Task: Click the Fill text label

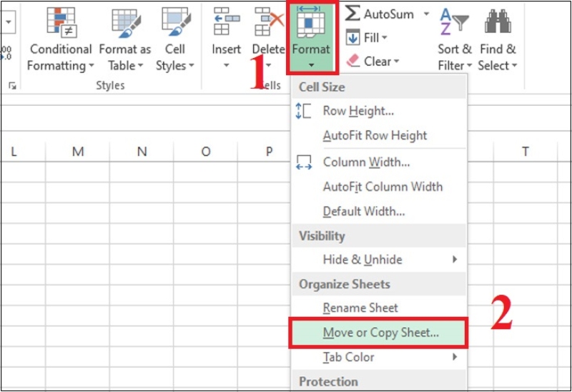Action: [x=371, y=38]
